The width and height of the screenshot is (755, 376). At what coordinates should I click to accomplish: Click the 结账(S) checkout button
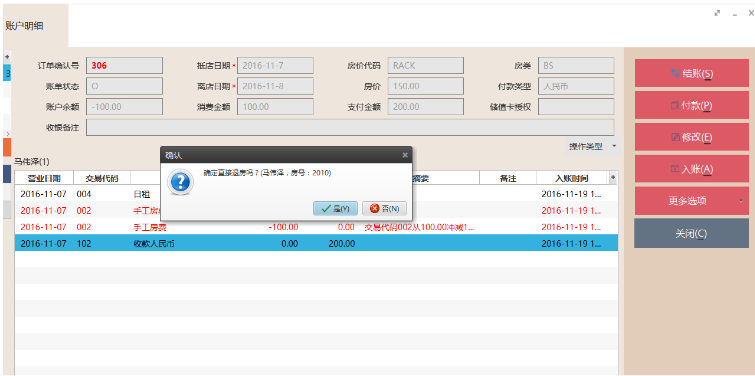[x=691, y=73]
